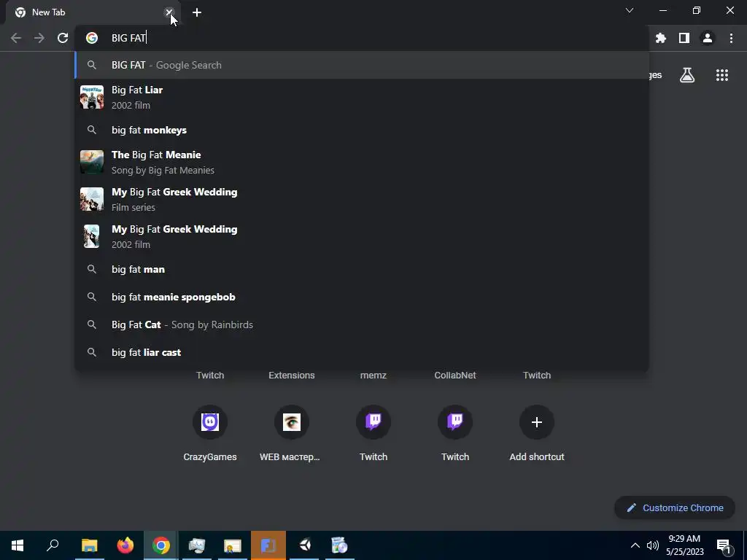Pick the big fat liar cast suggestion
Screen dimensions: 747x560
pos(362,352)
